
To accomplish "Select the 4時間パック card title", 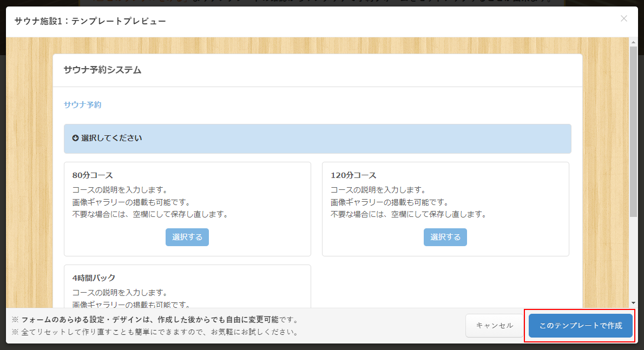I will coord(94,278).
